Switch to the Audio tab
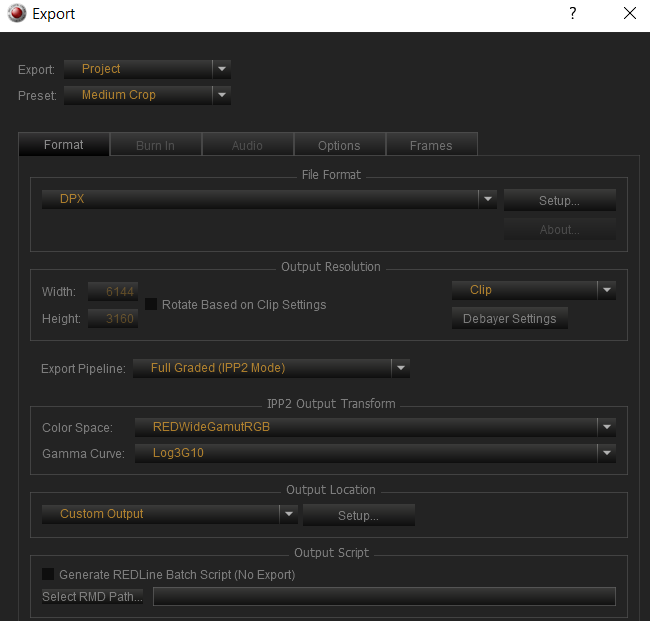 pyautogui.click(x=247, y=145)
